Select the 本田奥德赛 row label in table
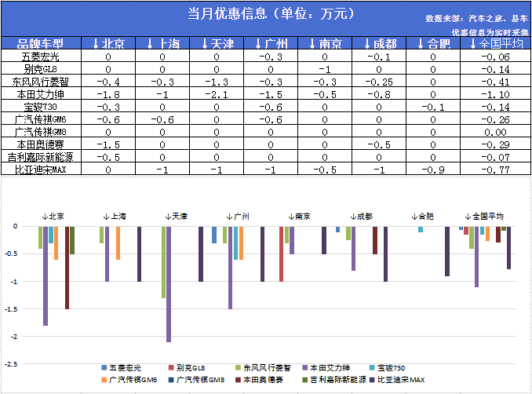Screen dimensions: 532x394 pos(41,144)
